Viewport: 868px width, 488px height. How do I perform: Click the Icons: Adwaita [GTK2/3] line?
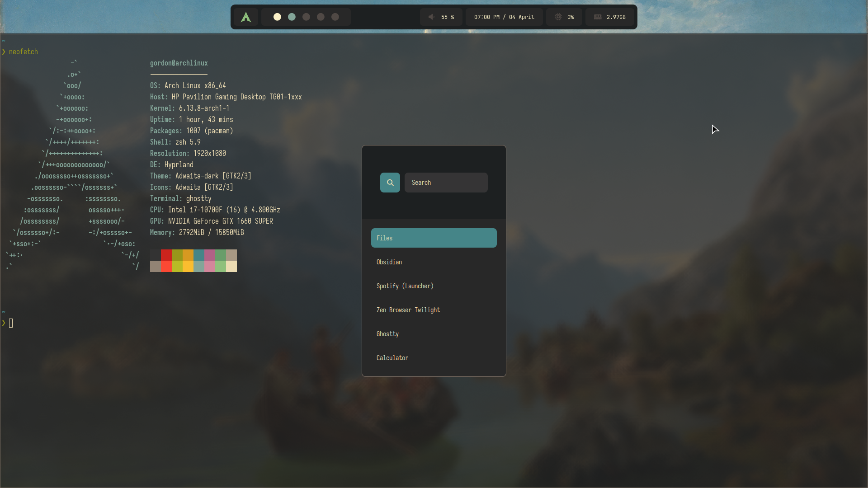pos(192,188)
